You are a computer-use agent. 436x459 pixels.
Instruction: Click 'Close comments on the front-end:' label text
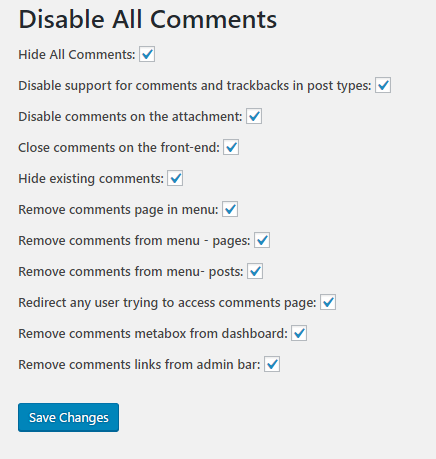[x=119, y=148]
